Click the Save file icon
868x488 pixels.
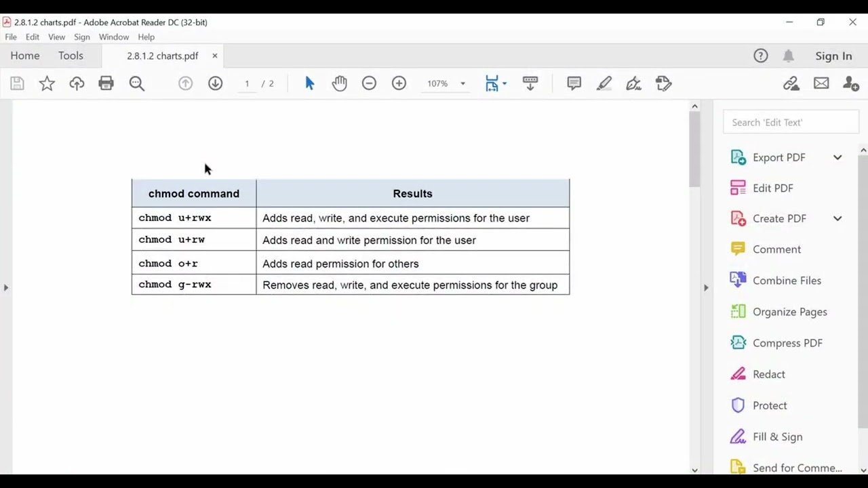tap(17, 83)
